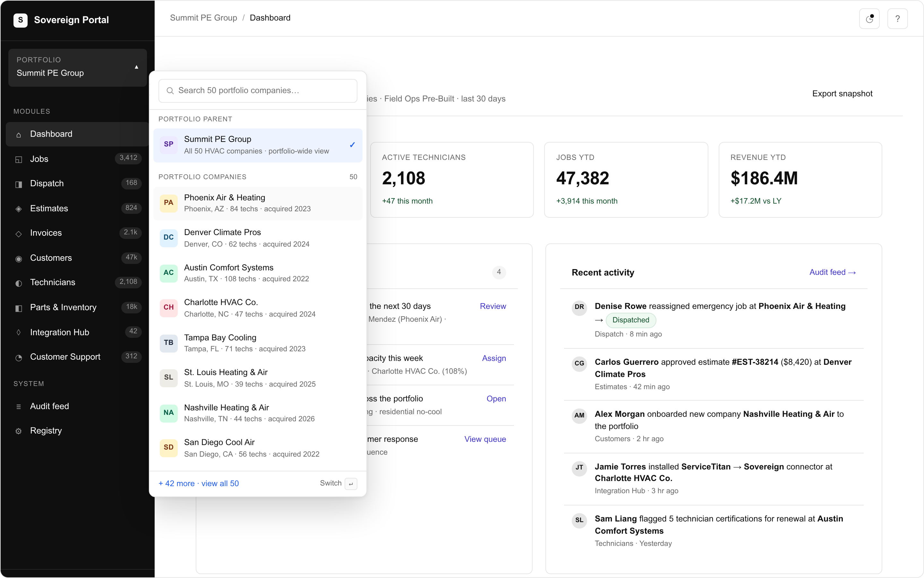924x578 pixels.
Task: Click + 42 more view all 50 link
Action: pos(199,484)
